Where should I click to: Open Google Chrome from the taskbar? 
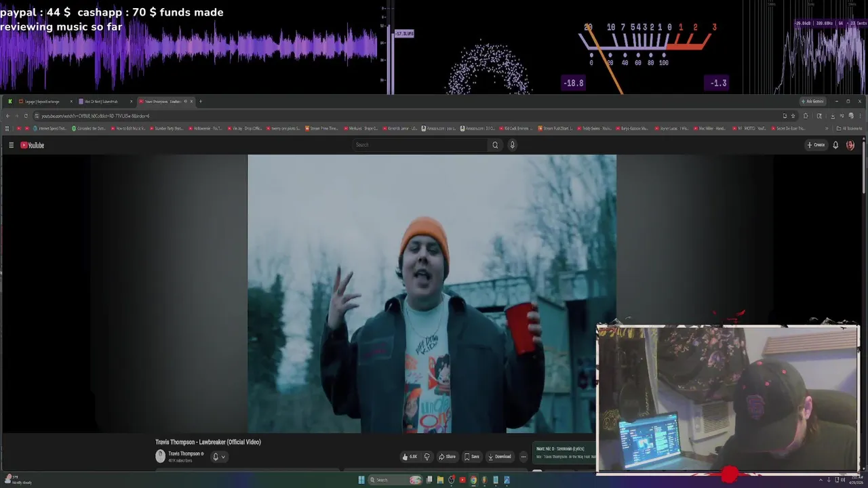473,480
